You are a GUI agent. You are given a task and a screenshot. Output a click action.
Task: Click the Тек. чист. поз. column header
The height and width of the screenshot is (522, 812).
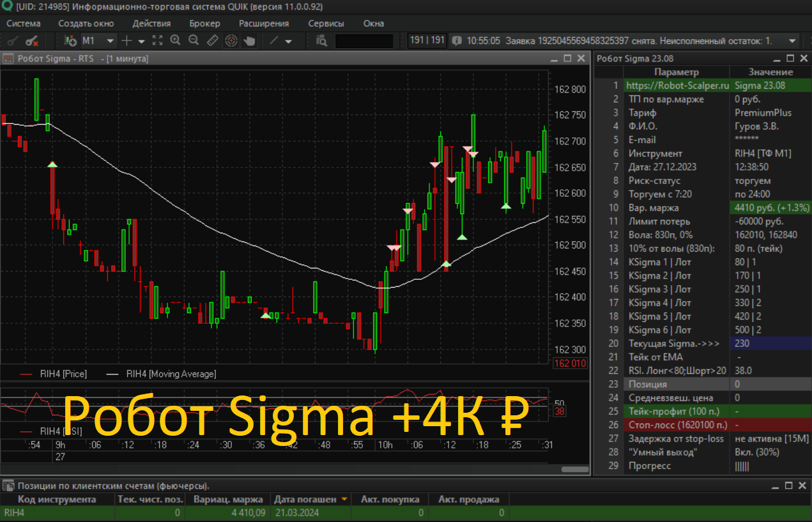[x=151, y=499]
